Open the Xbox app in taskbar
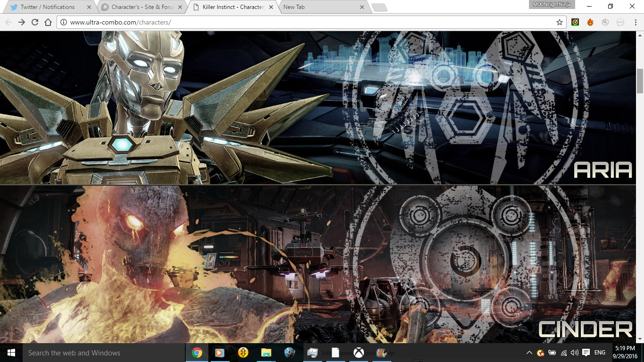This screenshot has height=362, width=644. (x=359, y=353)
